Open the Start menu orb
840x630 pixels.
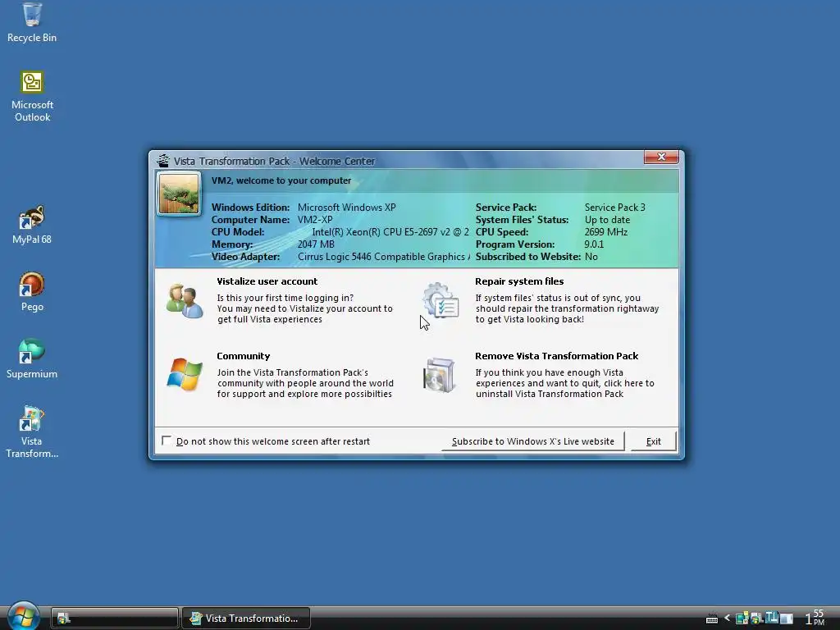(x=23, y=616)
